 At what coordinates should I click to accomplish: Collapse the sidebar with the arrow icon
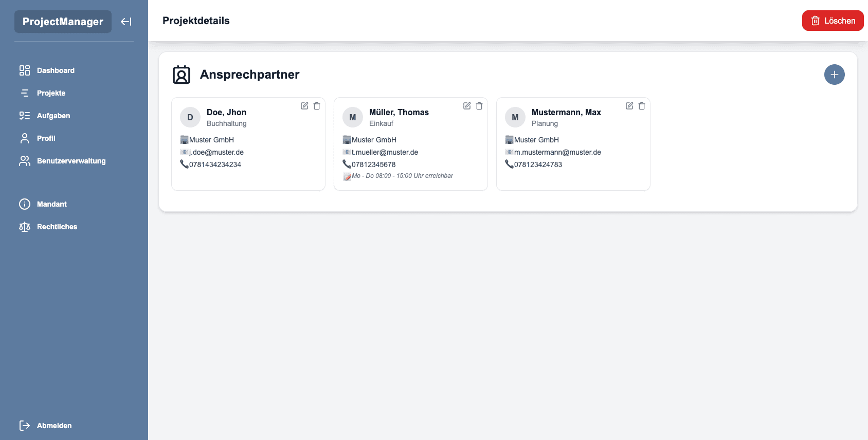click(x=126, y=22)
